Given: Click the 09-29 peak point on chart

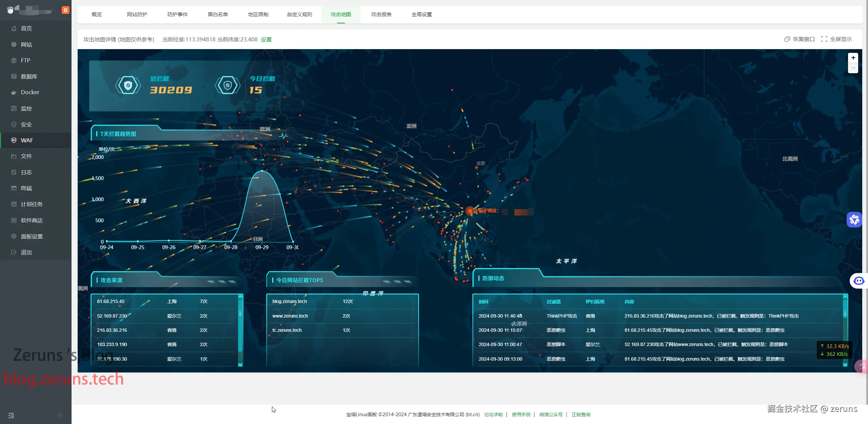Looking at the screenshot, I should (x=262, y=171).
